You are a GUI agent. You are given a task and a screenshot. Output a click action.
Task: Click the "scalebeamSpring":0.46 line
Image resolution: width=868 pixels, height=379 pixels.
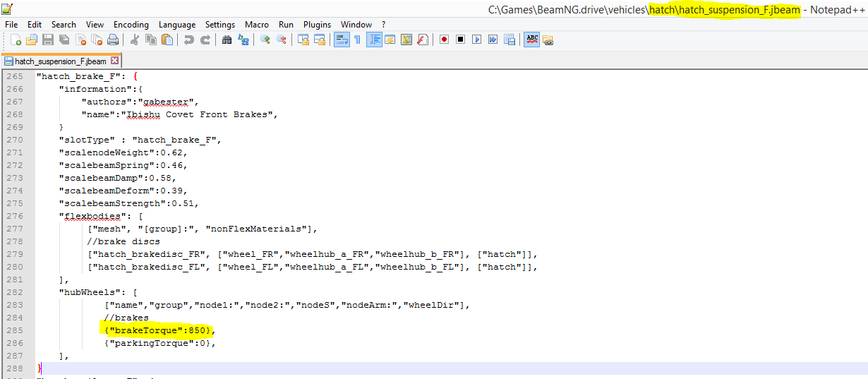tap(123, 165)
